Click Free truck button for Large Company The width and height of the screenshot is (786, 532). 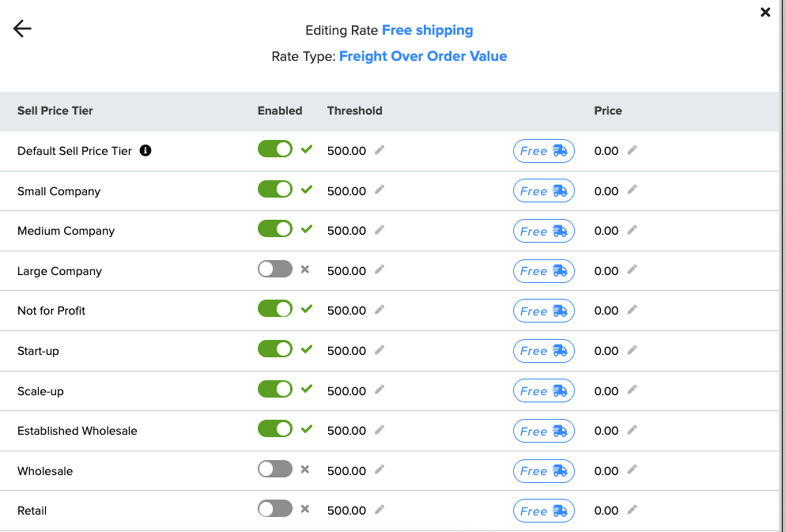coord(544,271)
